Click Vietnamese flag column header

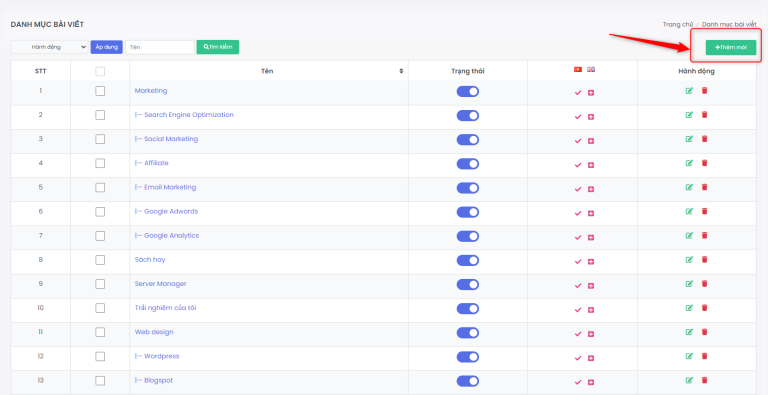(578, 70)
